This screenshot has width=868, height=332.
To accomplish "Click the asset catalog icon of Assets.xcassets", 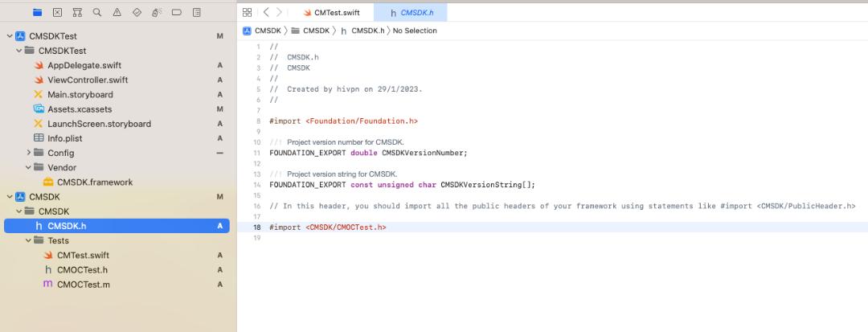I will click(x=39, y=109).
